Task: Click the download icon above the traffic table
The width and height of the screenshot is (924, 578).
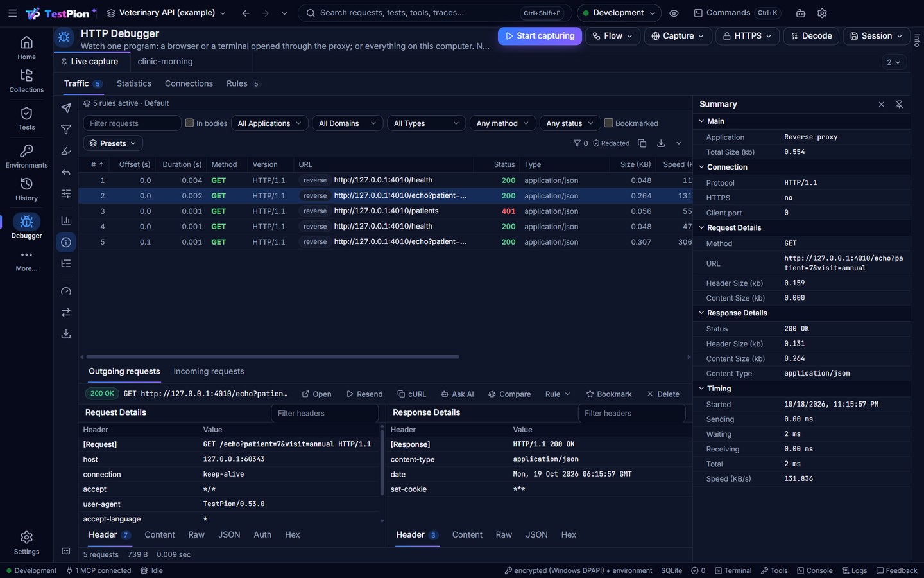Action: tap(661, 143)
